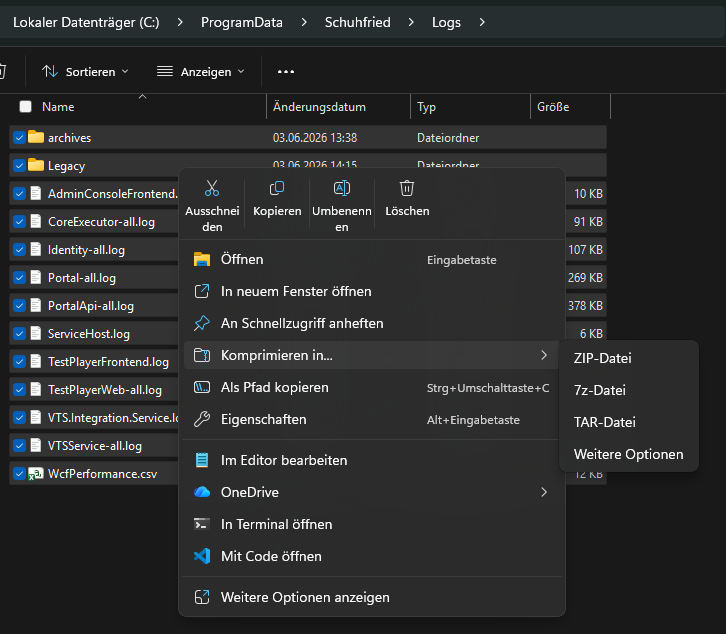
Task: Select the TestPlayerWeb-all.log file name
Action: pyautogui.click(x=105, y=389)
